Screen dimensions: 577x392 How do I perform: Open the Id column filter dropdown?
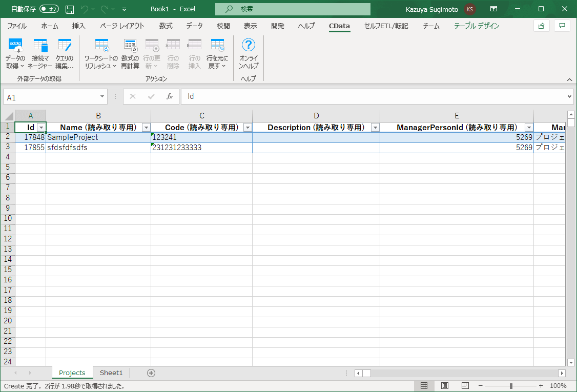pos(41,128)
